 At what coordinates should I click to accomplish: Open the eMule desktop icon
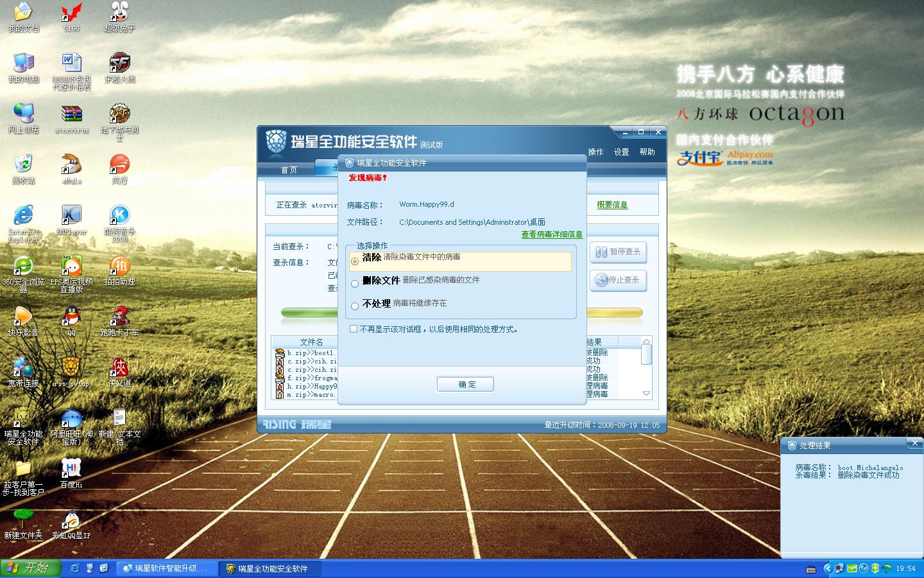(71, 170)
